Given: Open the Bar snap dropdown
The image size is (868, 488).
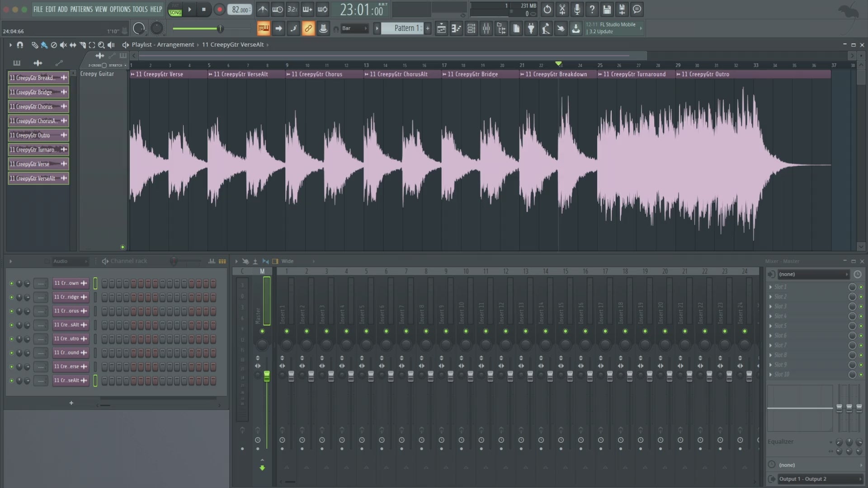Looking at the screenshot, I should tap(354, 28).
